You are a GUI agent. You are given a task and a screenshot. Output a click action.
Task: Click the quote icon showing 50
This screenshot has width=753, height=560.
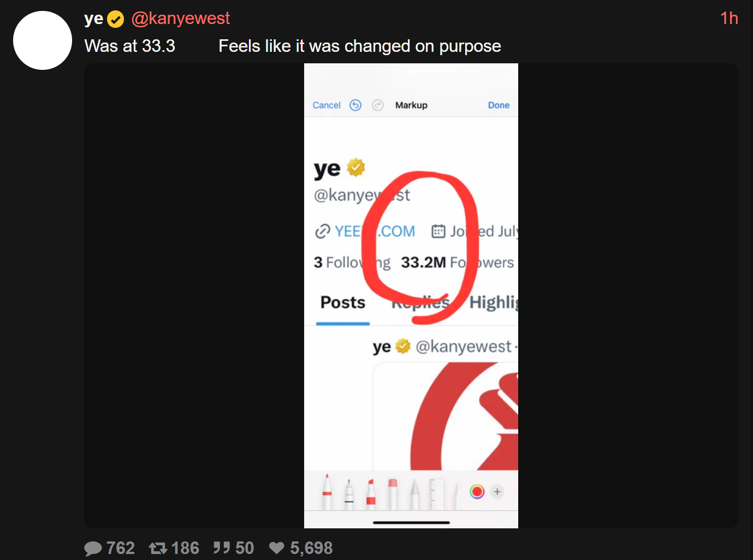pyautogui.click(x=222, y=547)
